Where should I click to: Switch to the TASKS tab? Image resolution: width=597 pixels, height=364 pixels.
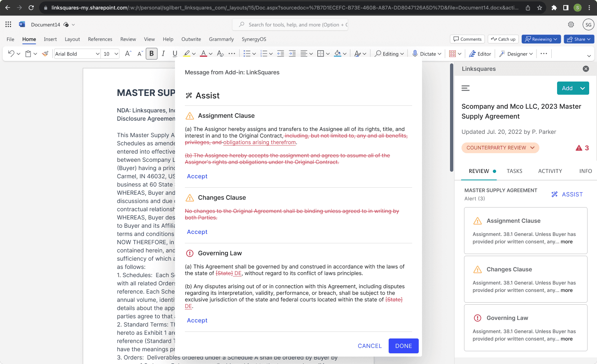[515, 171]
